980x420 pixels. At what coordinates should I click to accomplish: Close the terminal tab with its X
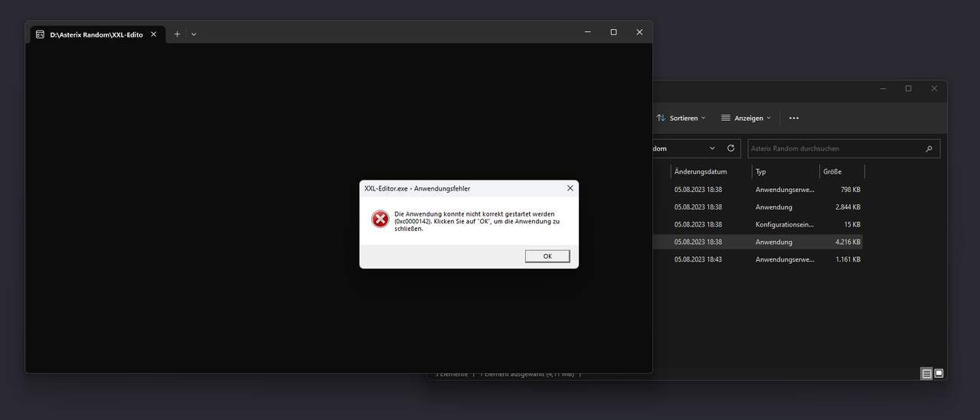[x=154, y=34]
